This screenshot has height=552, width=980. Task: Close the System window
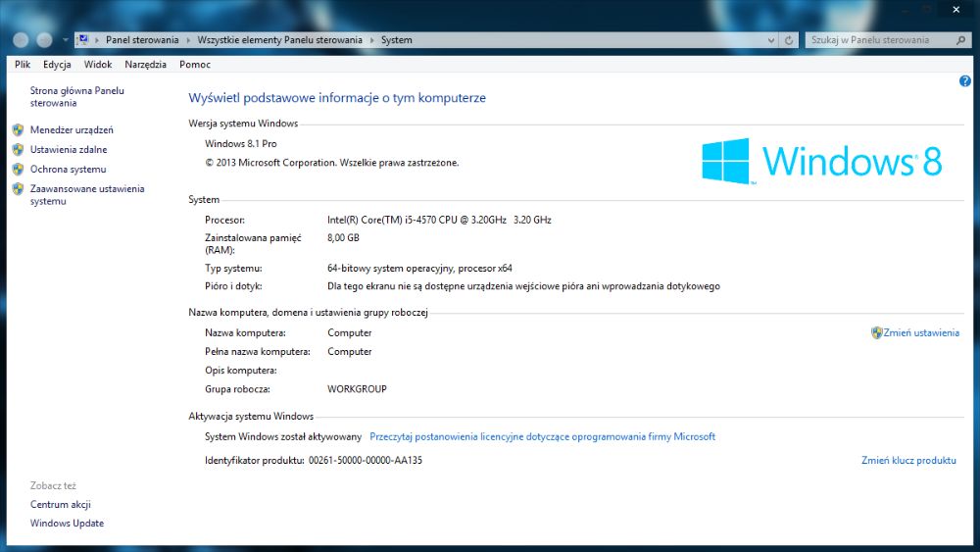956,10
